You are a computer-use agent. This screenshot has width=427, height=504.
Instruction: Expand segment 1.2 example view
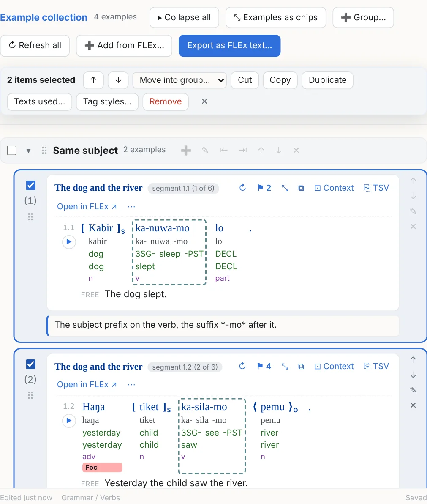tap(285, 367)
